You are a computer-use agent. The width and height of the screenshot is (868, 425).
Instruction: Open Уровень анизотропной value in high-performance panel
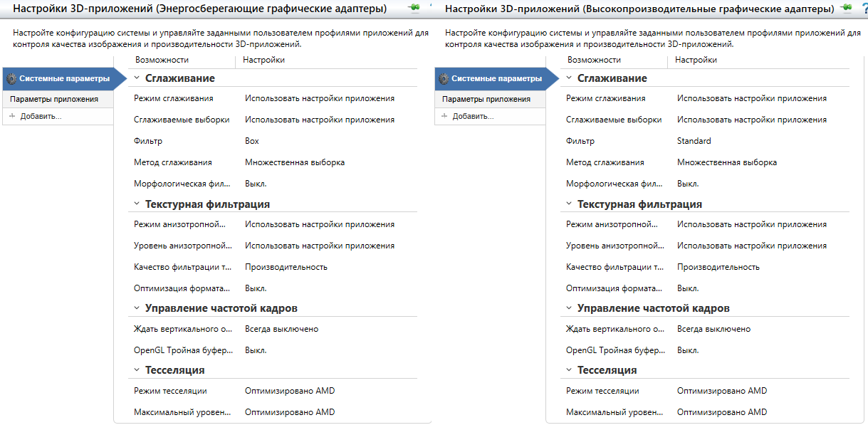752,246
